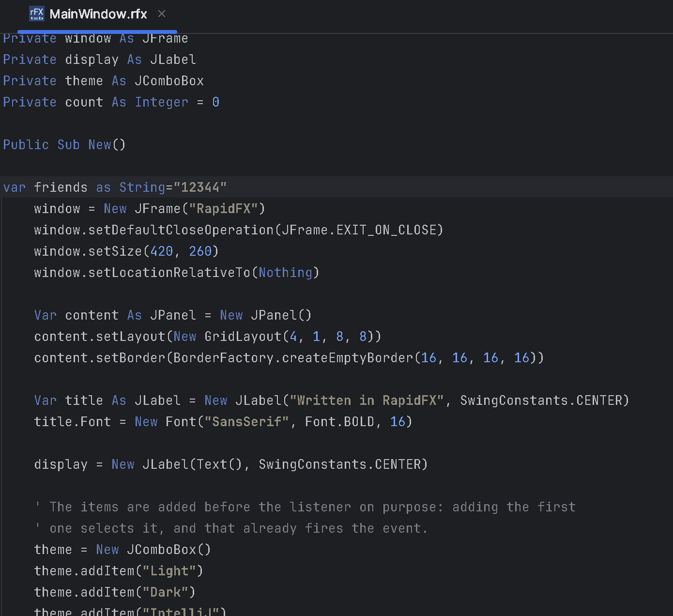Click Nothing keyword in setLocationRelativeTo
The image size is (673, 616).
[286, 273]
